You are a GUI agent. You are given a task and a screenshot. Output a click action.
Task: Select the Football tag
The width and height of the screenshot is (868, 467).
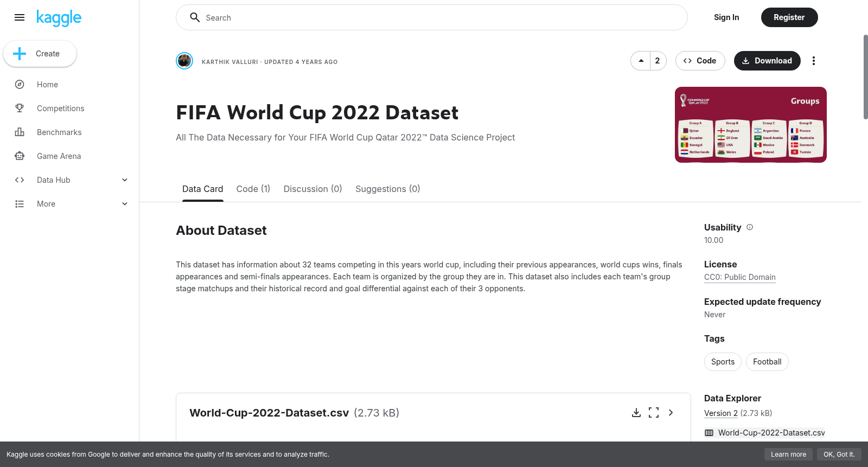coord(767,362)
